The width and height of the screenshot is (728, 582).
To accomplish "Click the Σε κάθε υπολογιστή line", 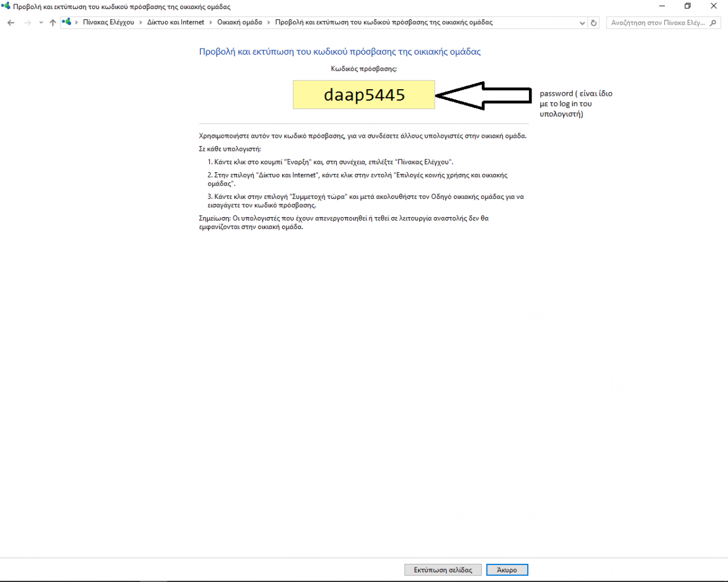I will coord(230,149).
